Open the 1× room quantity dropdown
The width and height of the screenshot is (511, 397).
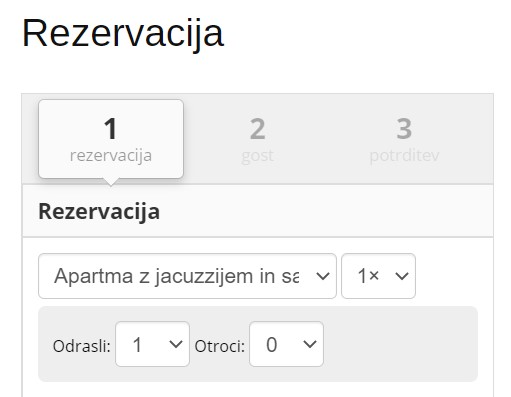click(x=378, y=276)
